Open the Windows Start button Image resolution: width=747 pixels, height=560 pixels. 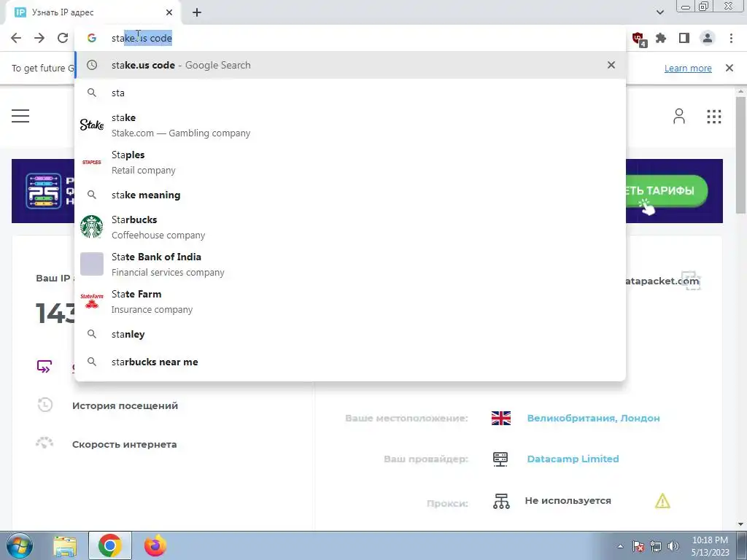click(19, 545)
